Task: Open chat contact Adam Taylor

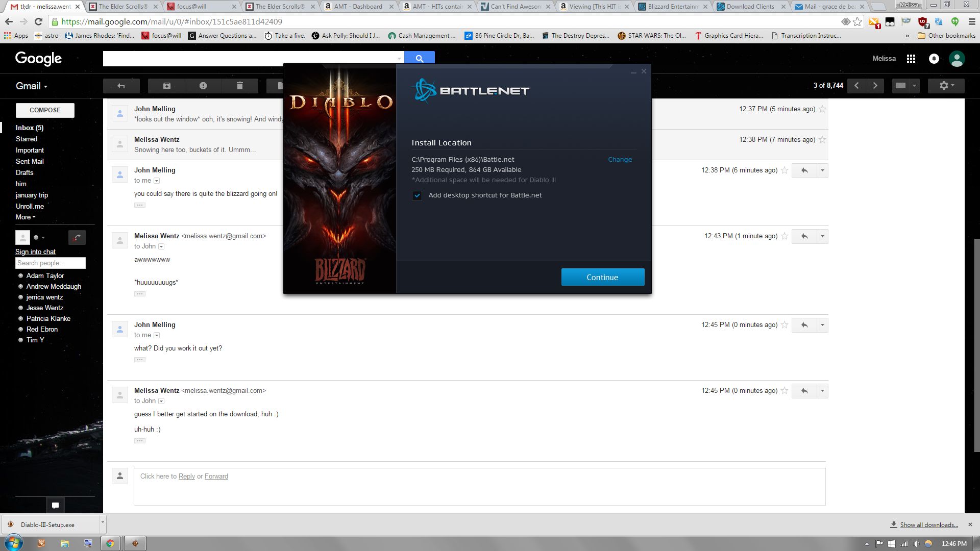Action: pos(45,276)
